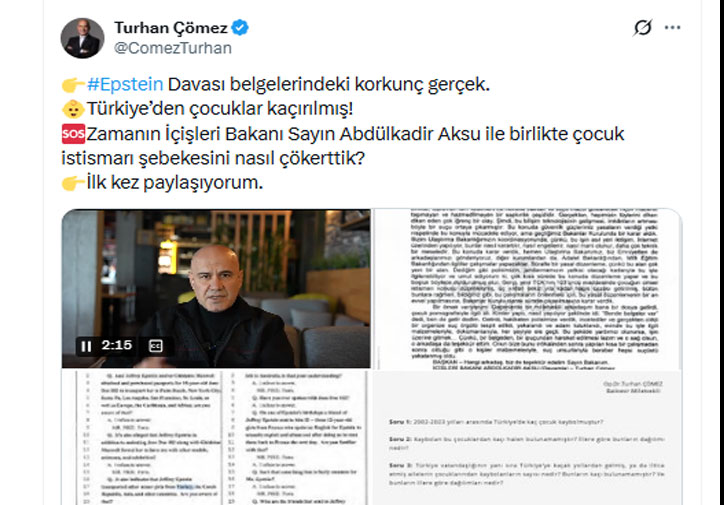
Task: Click the pointing hand emoji before İlk kez
Action: pyautogui.click(x=73, y=182)
